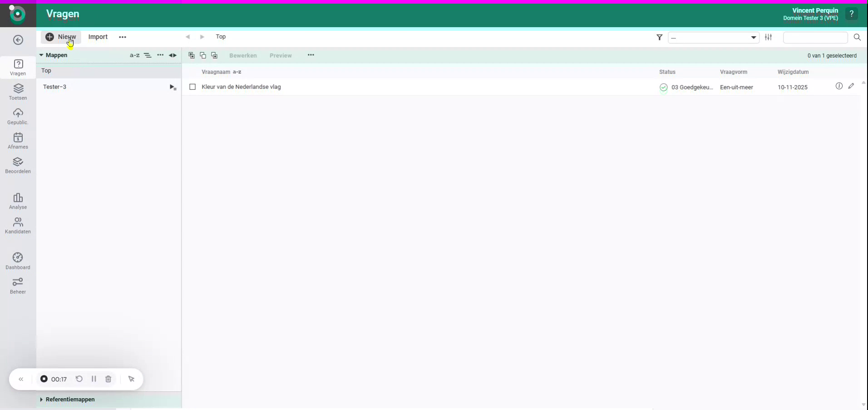Pause the recording timer at the bottom
The width and height of the screenshot is (868, 410).
94,379
